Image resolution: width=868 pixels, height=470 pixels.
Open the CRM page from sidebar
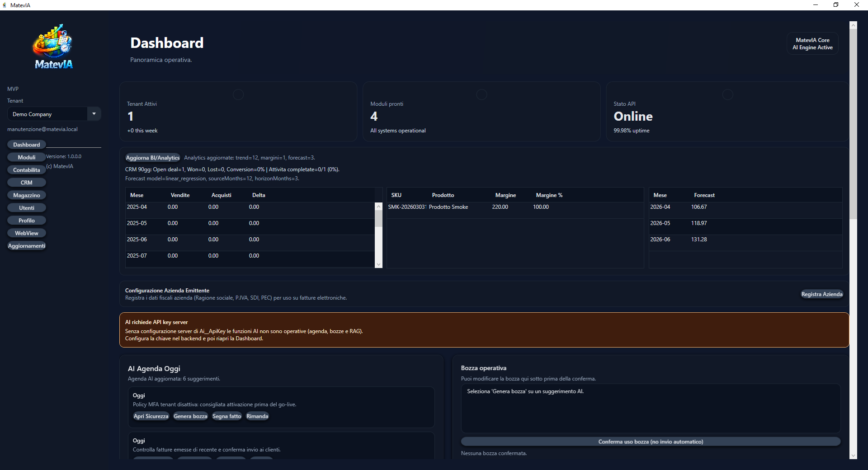[x=27, y=183]
